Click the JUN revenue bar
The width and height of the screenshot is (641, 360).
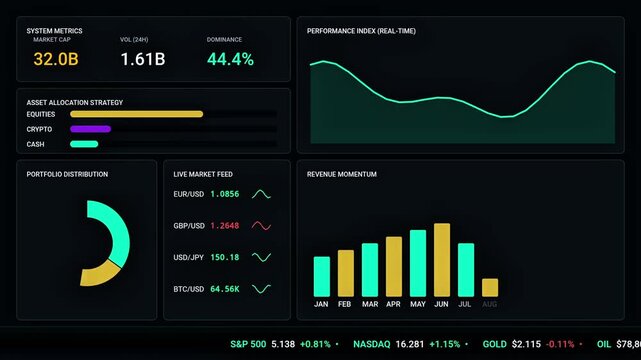point(442,260)
